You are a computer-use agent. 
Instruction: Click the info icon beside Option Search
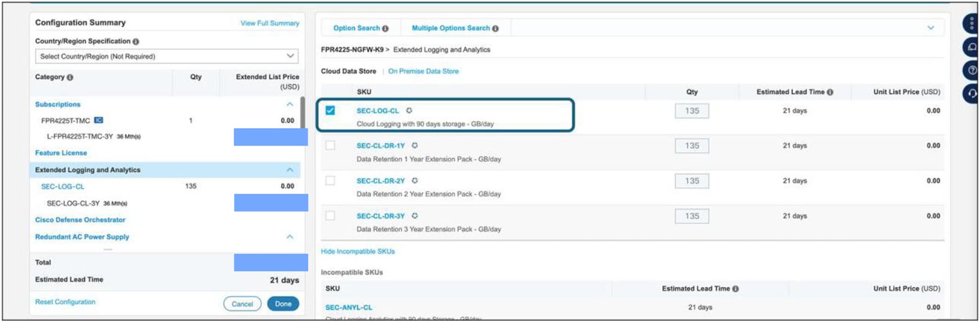(385, 29)
